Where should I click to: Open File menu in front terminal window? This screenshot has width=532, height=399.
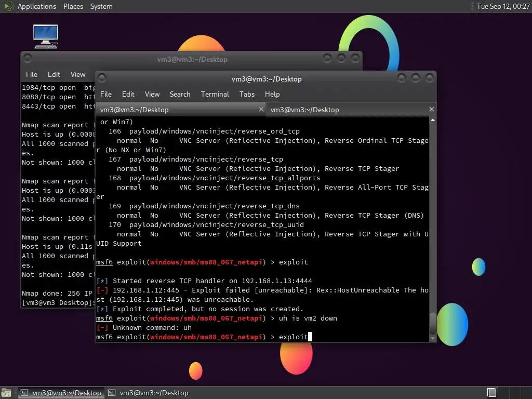pyautogui.click(x=106, y=95)
